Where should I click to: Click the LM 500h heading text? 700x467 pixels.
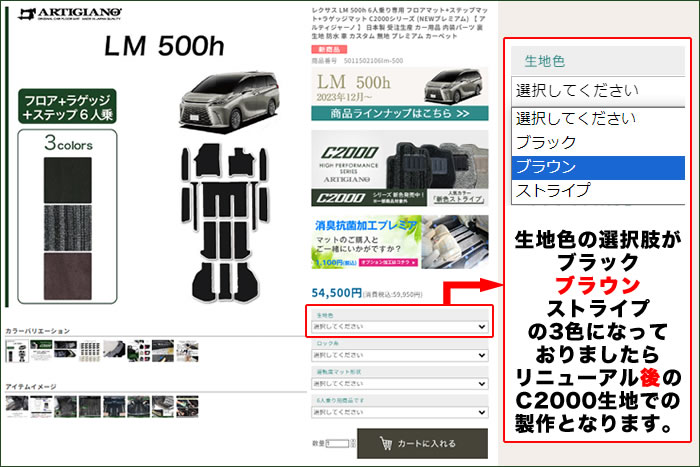164,46
